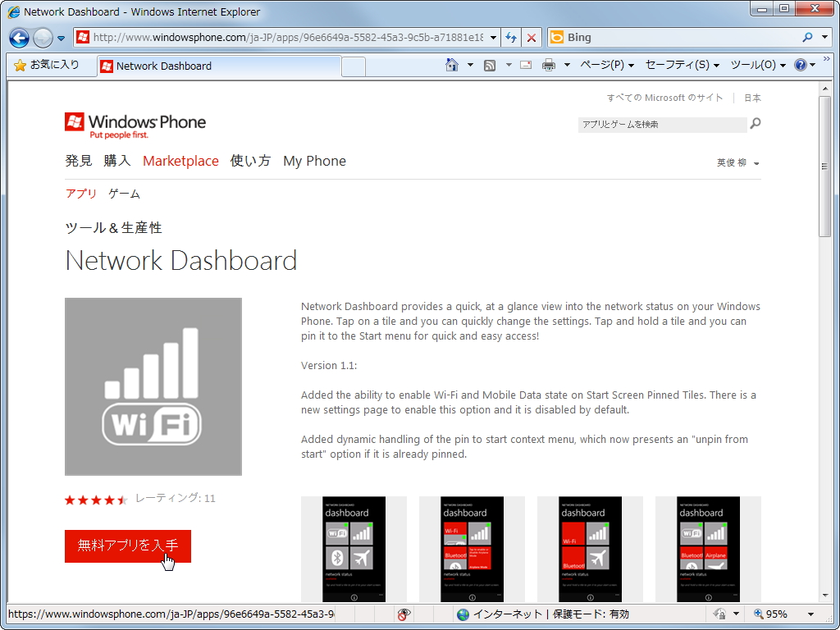Click the 95% zoom level button
This screenshot has width=840, height=630.
coord(771,614)
